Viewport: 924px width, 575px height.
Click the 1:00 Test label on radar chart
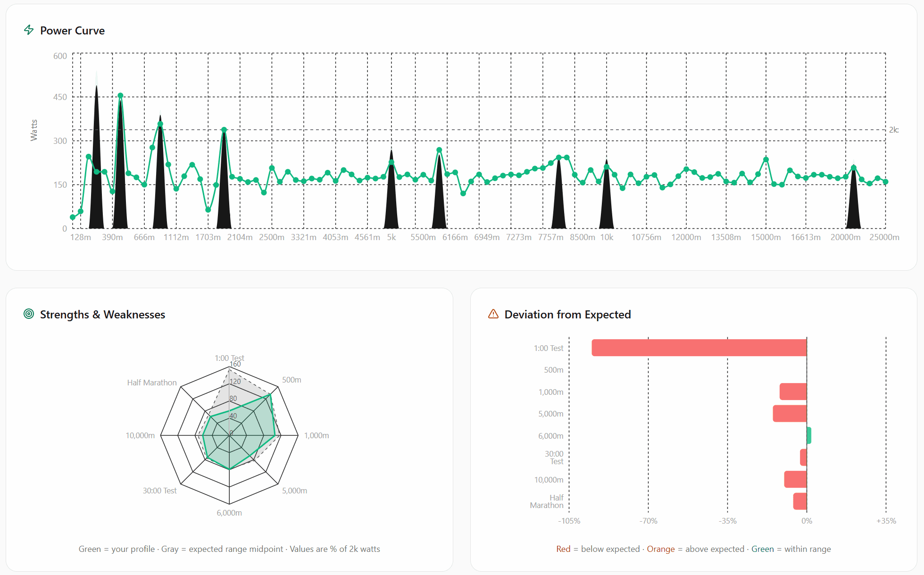[x=229, y=358]
